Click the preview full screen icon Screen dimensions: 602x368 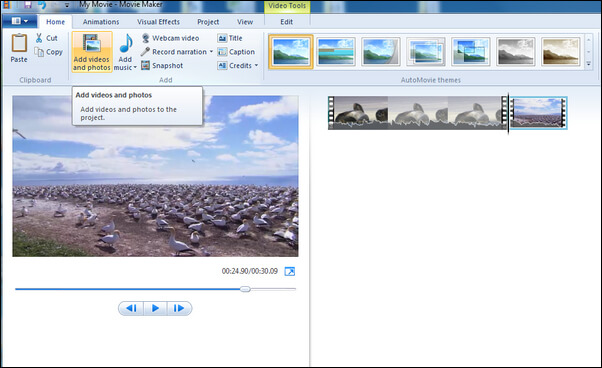tap(290, 272)
